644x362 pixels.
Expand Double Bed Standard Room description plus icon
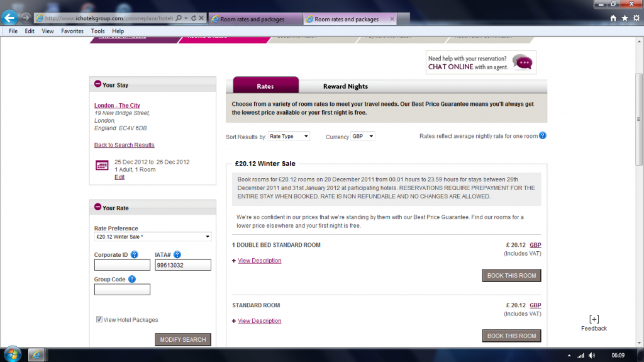click(x=234, y=261)
